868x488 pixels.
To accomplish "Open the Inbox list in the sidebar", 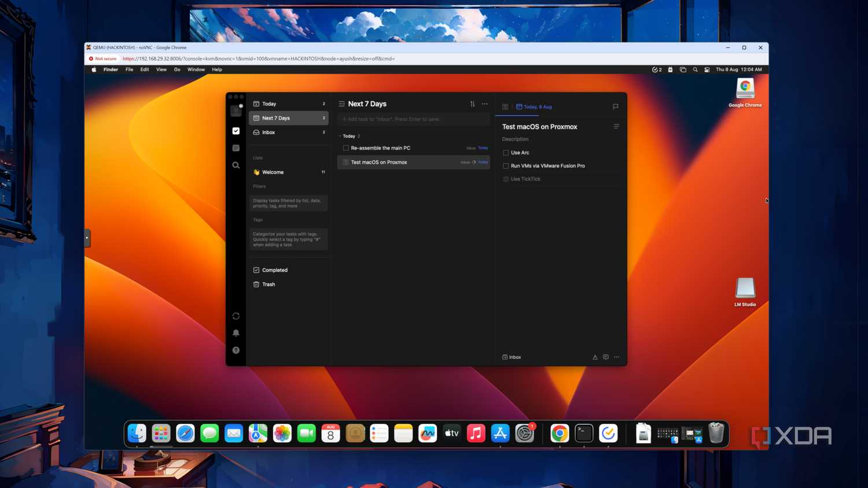I will coord(289,132).
